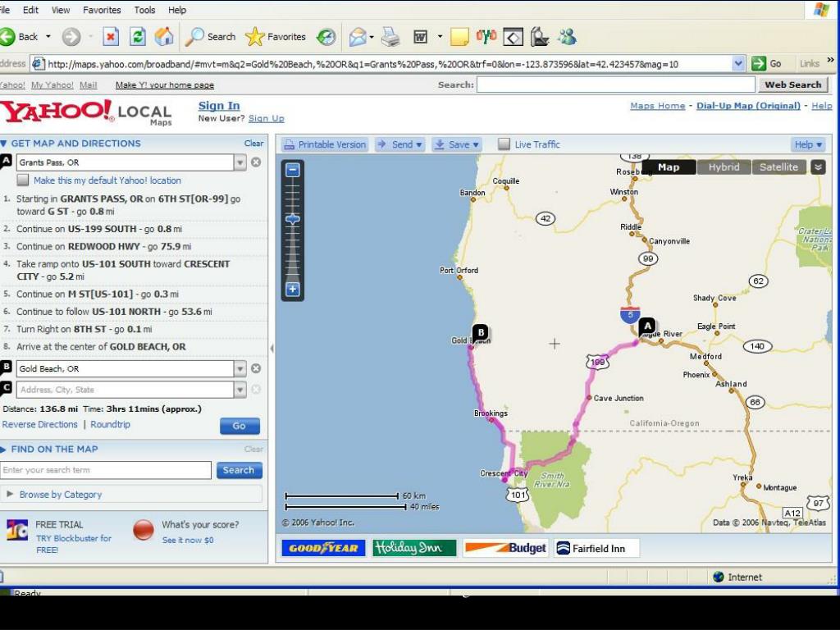Click the zoom in plus icon on map
Image resolution: width=840 pixels, height=630 pixels.
[x=293, y=290]
